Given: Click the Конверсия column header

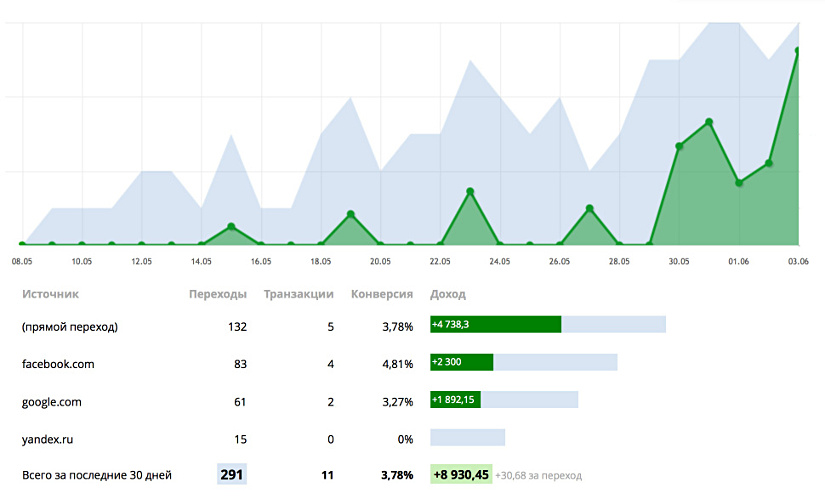Looking at the screenshot, I should (x=382, y=295).
